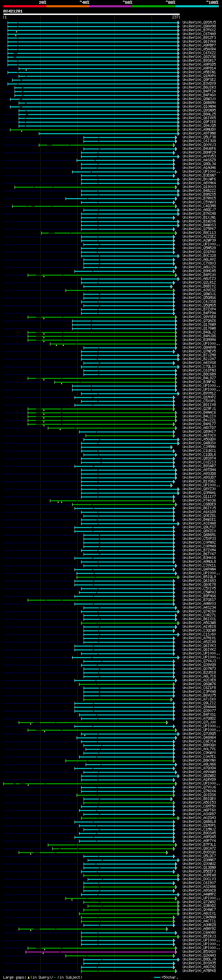Open hit UniRef100_Q9SMJ5

tap(199, 23)
